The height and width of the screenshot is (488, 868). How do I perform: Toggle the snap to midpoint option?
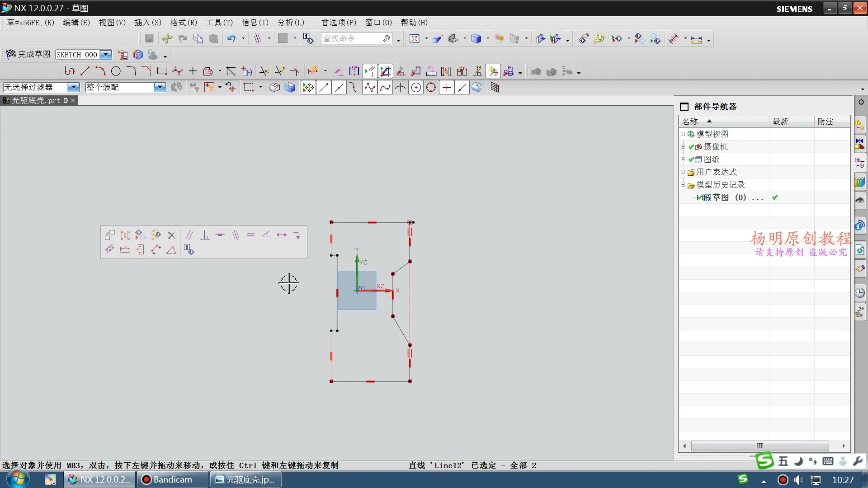[339, 88]
